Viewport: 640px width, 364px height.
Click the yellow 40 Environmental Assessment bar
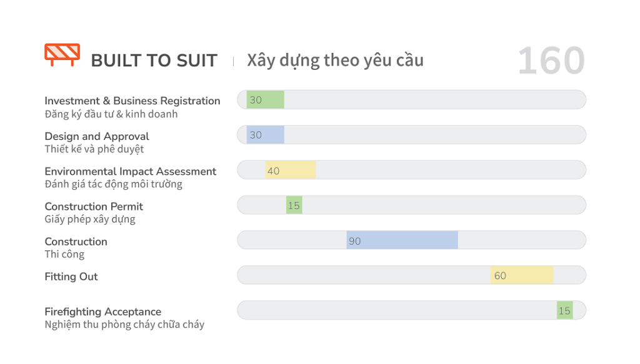pyautogui.click(x=290, y=170)
